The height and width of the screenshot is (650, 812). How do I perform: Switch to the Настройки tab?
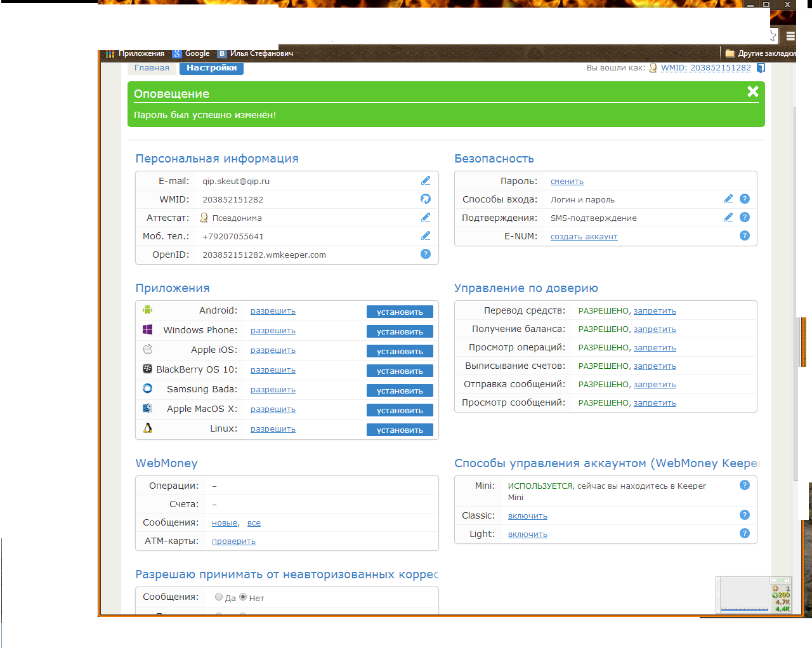coord(211,68)
